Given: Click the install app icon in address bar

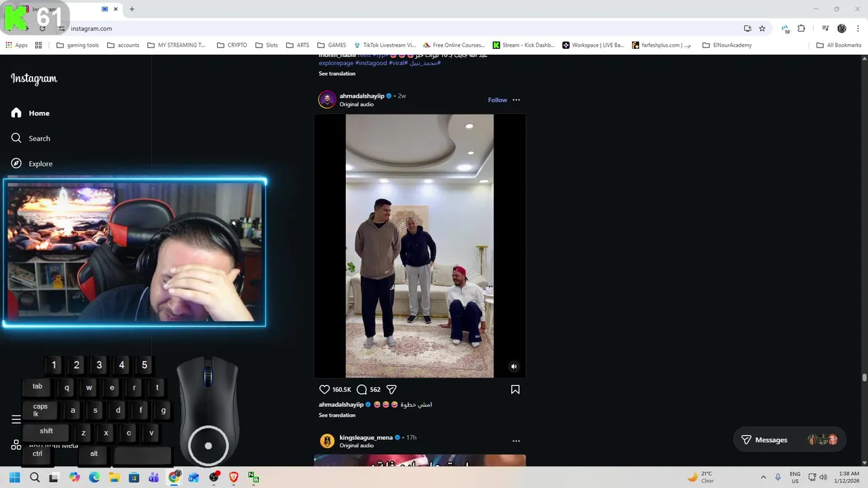Looking at the screenshot, I should click(747, 28).
